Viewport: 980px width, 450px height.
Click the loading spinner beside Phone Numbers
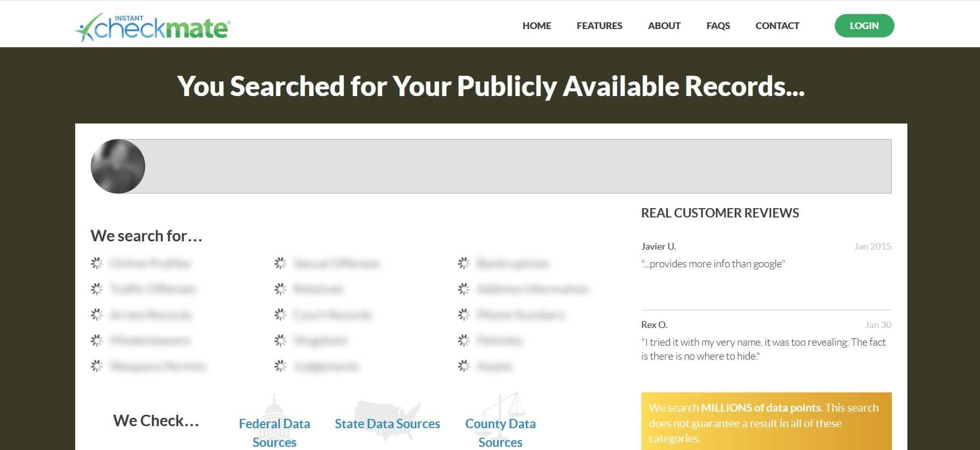(464, 315)
